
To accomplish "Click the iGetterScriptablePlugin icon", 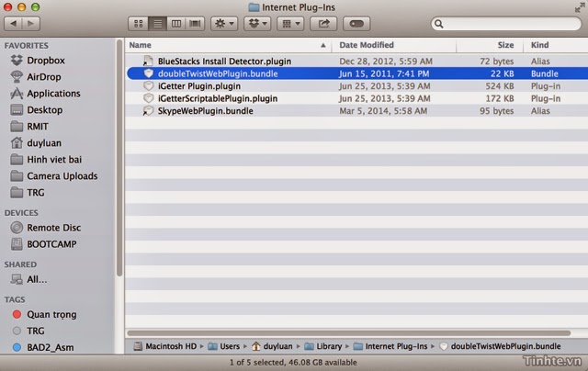I will click(x=149, y=98).
